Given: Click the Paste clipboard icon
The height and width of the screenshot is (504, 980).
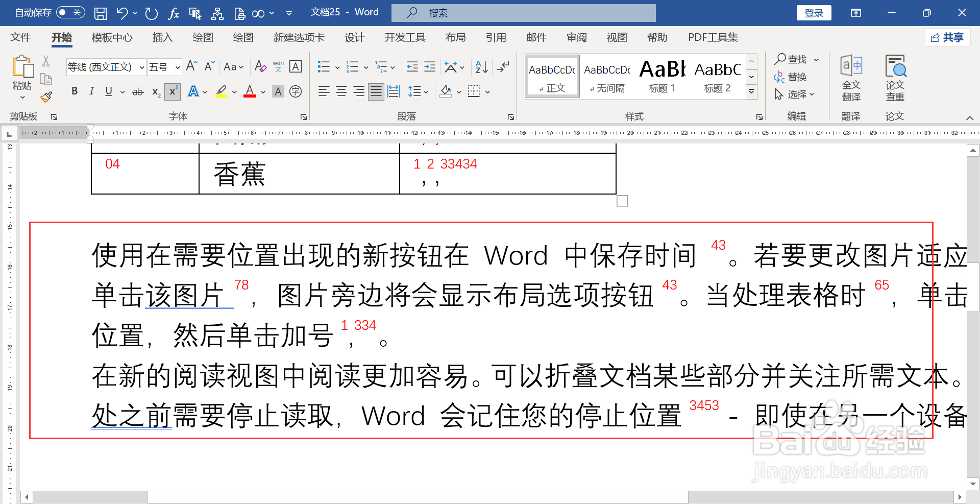Looking at the screenshot, I should [x=22, y=67].
